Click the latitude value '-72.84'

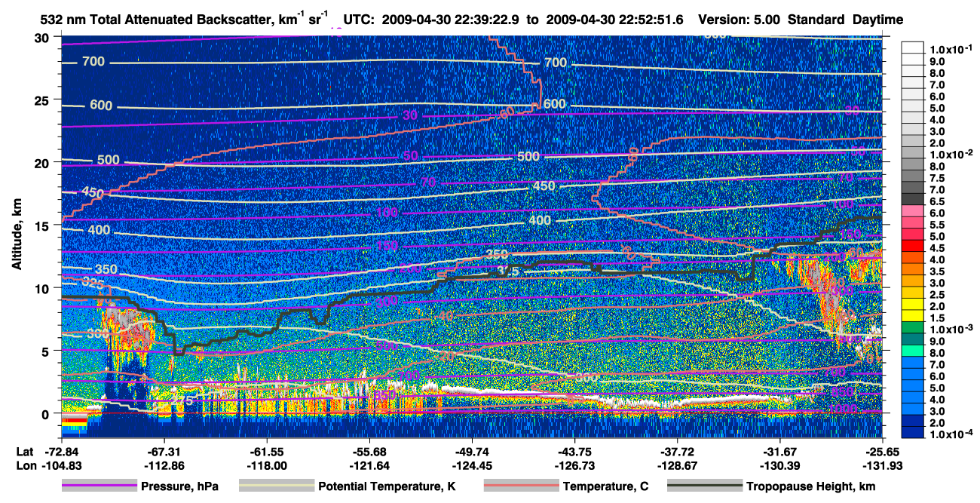pyautogui.click(x=62, y=452)
